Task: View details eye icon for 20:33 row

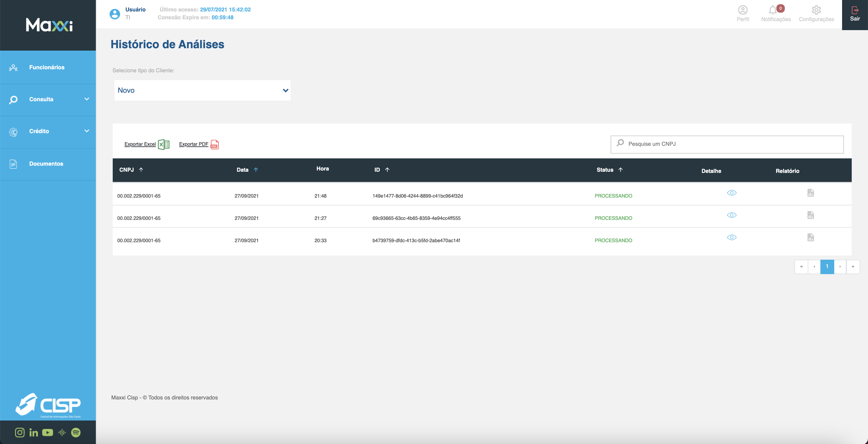Action: tap(731, 237)
